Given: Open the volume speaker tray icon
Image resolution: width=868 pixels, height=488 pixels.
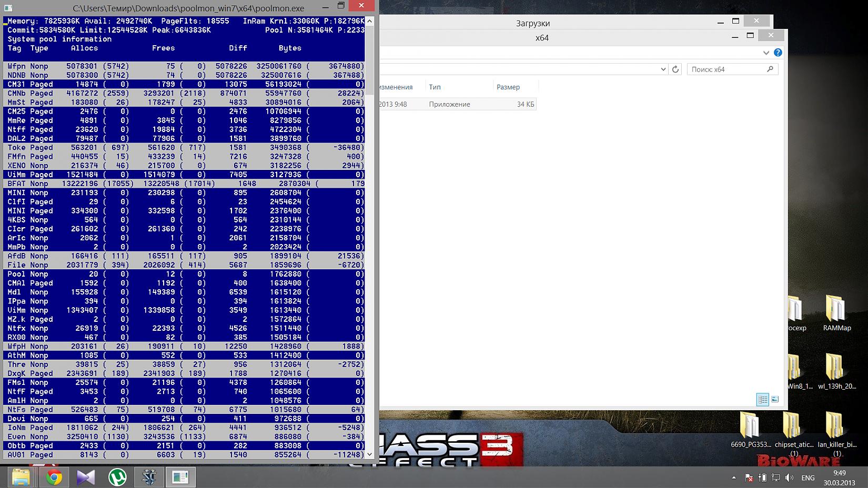Looking at the screenshot, I should (x=789, y=477).
